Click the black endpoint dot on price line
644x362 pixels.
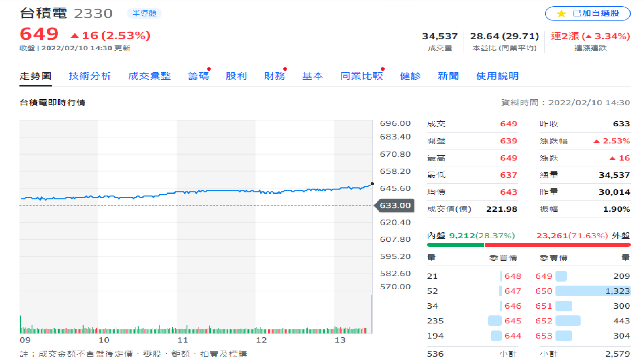click(372, 184)
